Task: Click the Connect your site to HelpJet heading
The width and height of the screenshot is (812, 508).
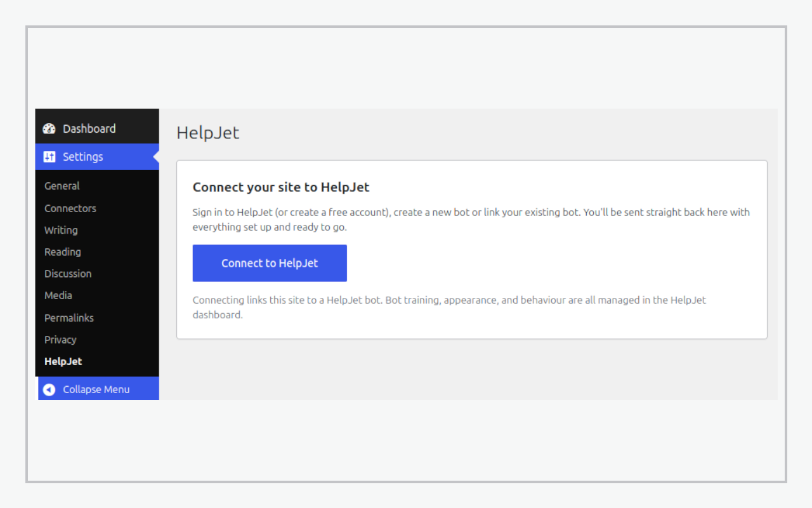Action: [x=281, y=187]
